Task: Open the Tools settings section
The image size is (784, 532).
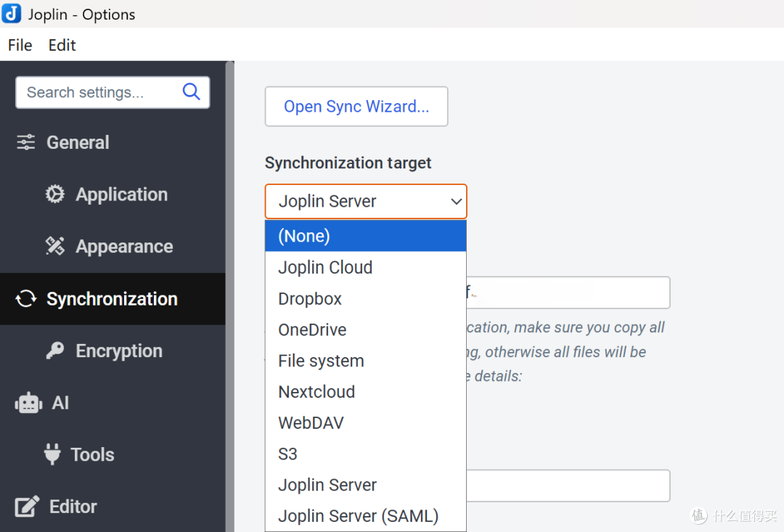Action: (x=113, y=454)
